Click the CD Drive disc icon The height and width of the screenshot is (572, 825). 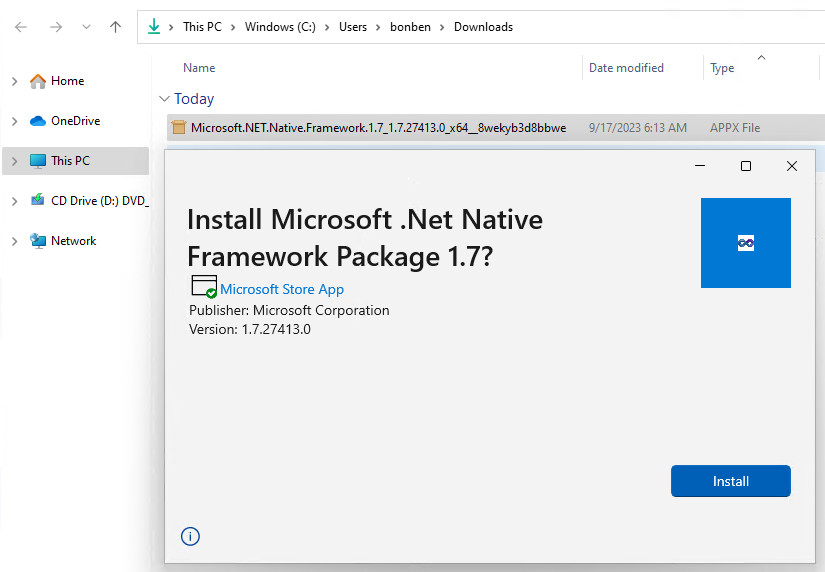(x=38, y=200)
